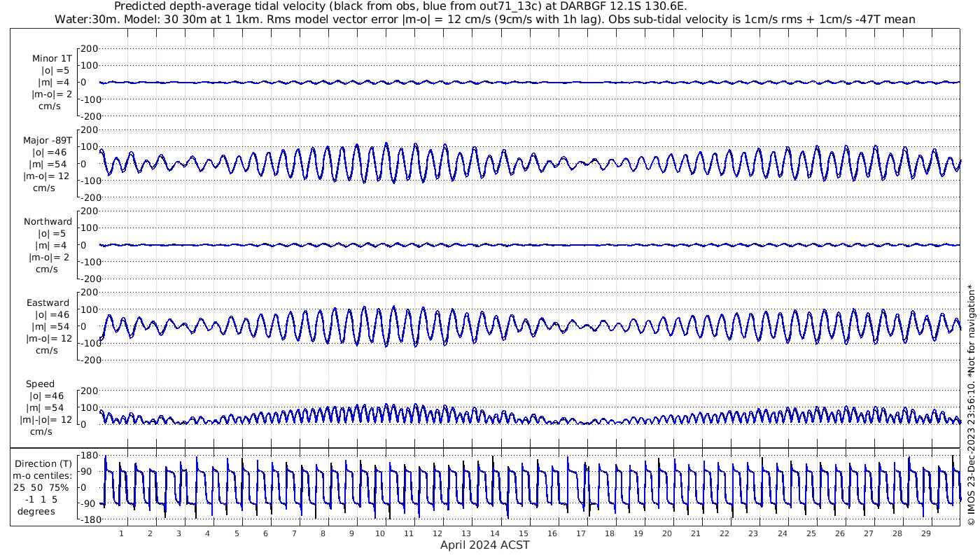Click the day 25 x-axis label
This screenshot has width=980, height=560.
click(x=811, y=533)
